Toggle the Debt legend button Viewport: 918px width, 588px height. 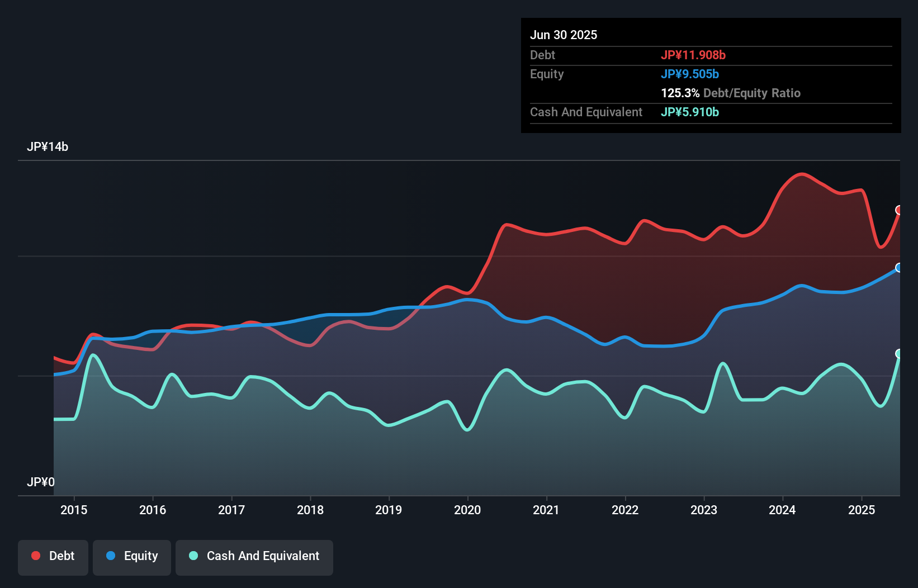coord(53,557)
